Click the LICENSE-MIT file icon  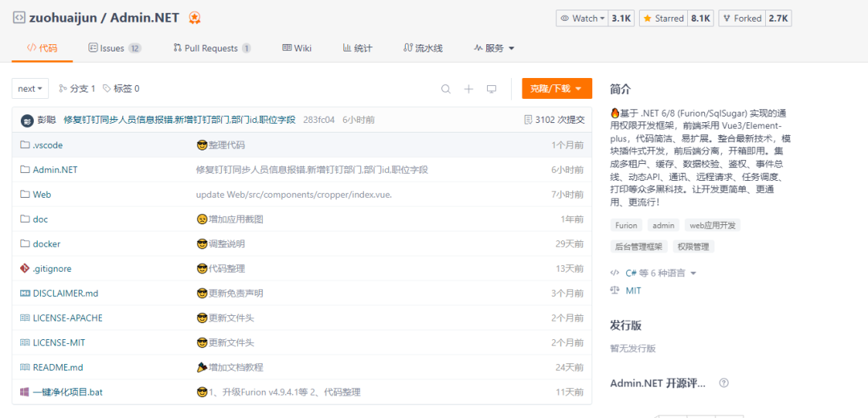[24, 342]
